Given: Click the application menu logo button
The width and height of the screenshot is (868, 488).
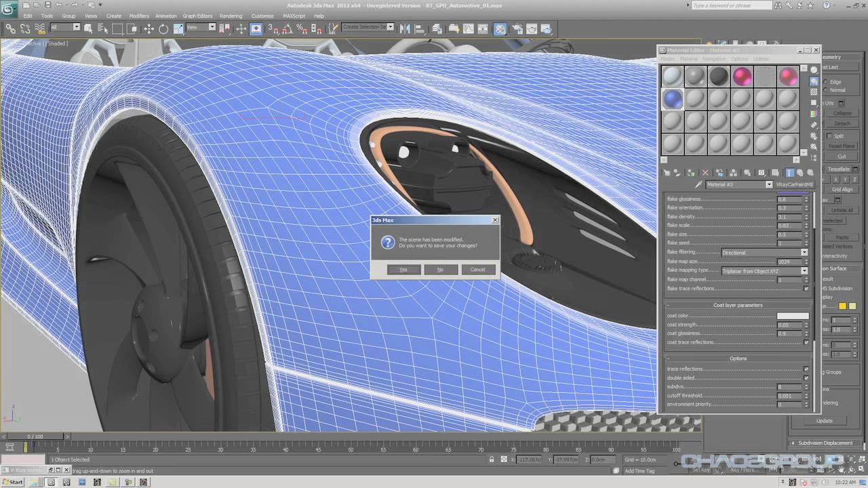Looking at the screenshot, I should [9, 8].
